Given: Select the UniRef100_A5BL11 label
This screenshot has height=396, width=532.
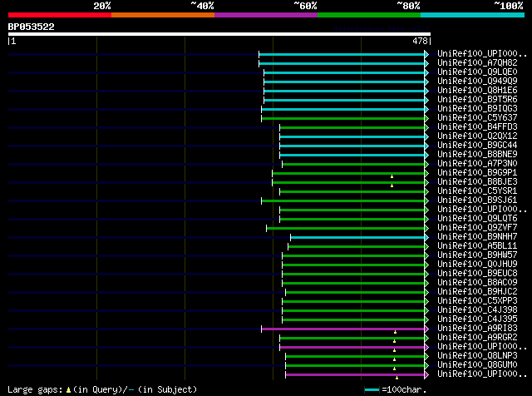Looking at the screenshot, I should (477, 246).
